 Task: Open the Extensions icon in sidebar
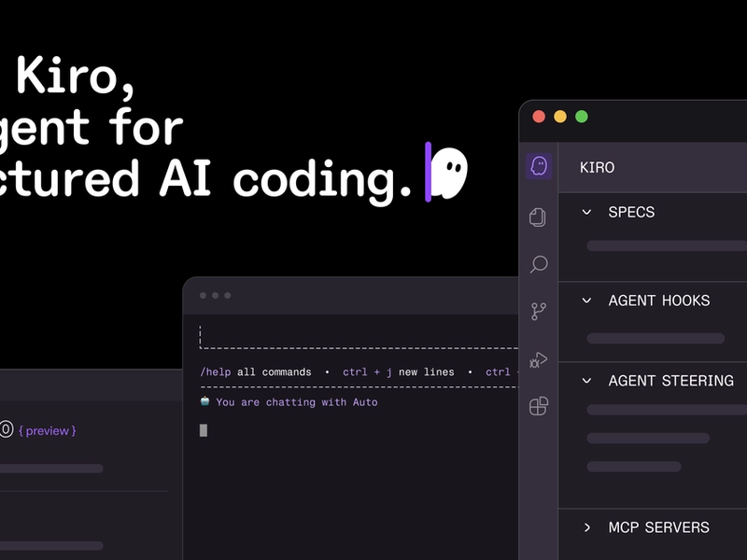pyautogui.click(x=539, y=406)
